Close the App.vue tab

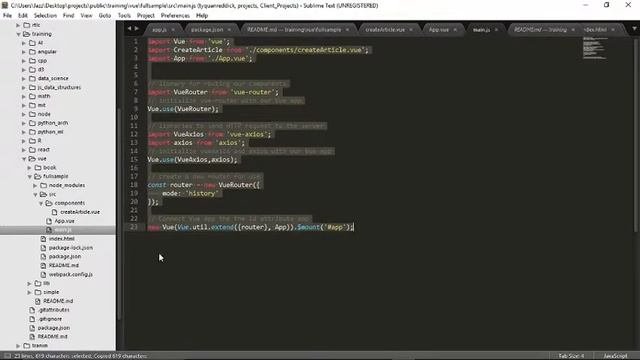[x=455, y=30]
